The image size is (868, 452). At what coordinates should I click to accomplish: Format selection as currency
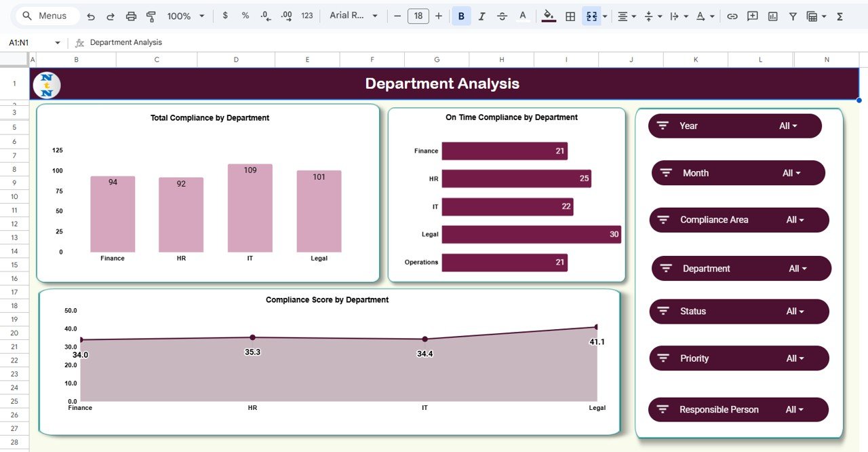[x=225, y=16]
